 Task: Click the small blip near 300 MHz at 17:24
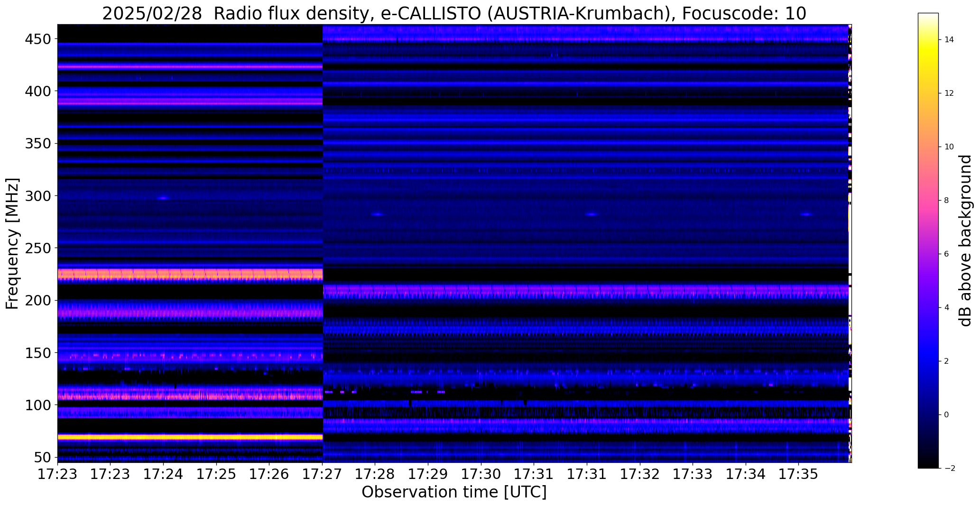coord(163,198)
